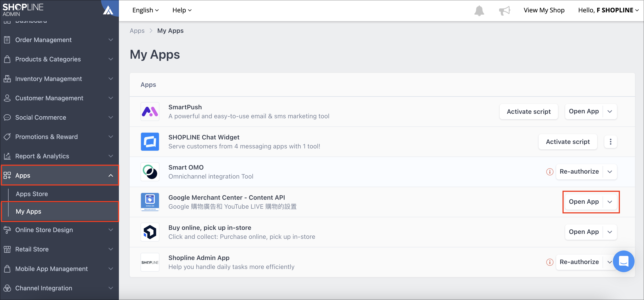Expand the Inventory Management chevron
The height and width of the screenshot is (300, 644).
[111, 79]
